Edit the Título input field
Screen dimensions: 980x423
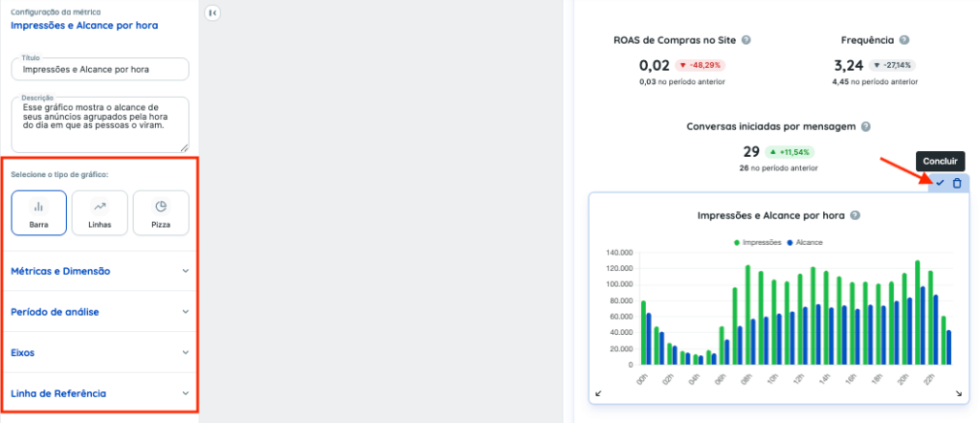[100, 69]
